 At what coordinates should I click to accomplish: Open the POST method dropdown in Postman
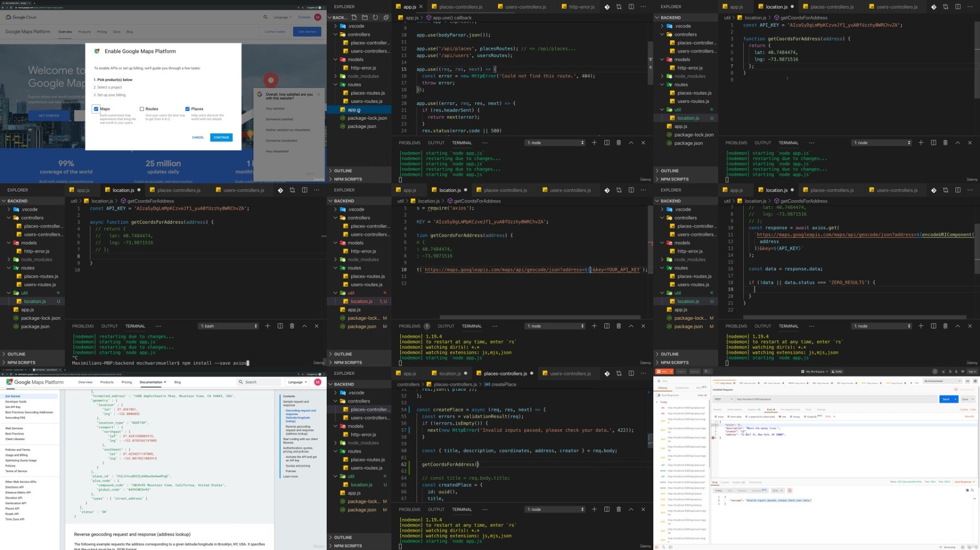click(723, 399)
